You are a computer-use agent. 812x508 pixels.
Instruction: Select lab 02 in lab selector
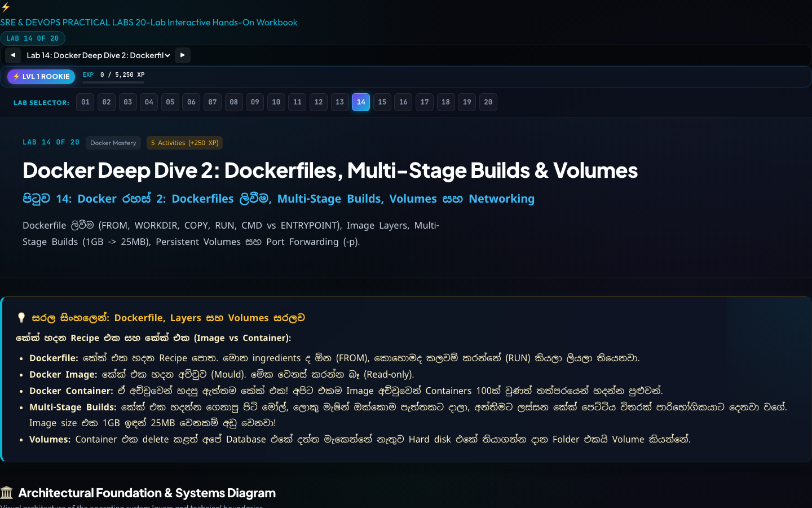click(x=107, y=102)
